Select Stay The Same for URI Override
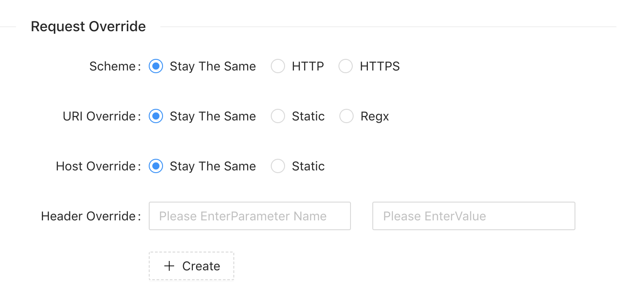The image size is (644, 298). [x=155, y=116]
